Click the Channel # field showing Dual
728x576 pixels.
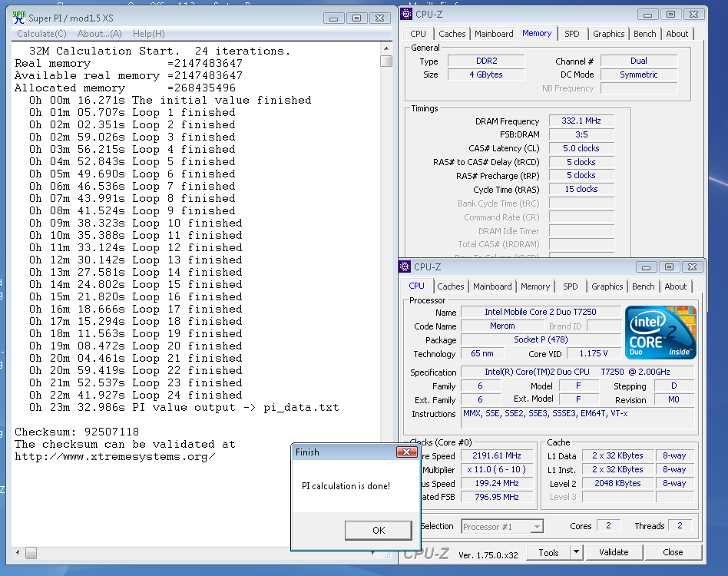(639, 61)
